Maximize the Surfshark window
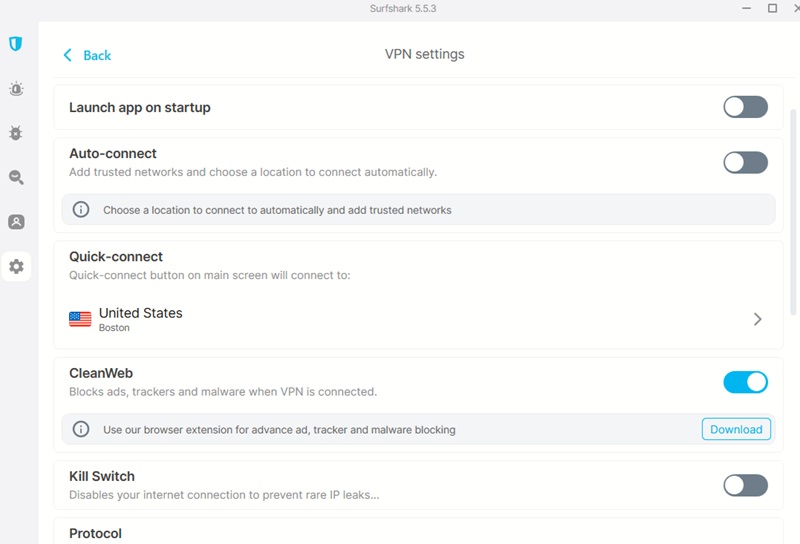The width and height of the screenshot is (800, 544). (x=772, y=8)
